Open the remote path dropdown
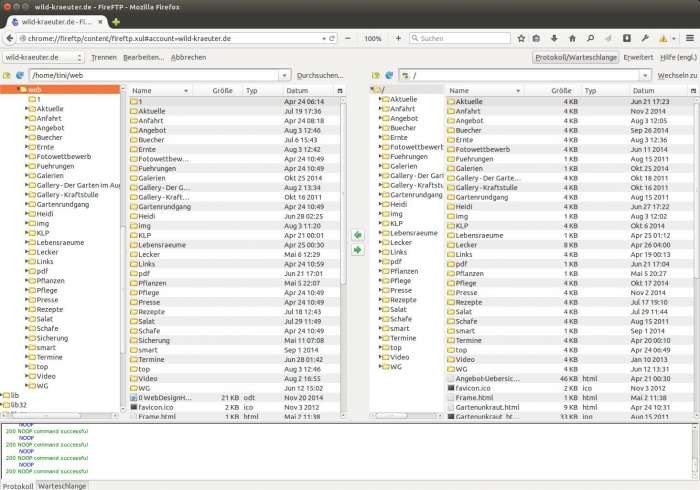The height and width of the screenshot is (490, 700). (646, 75)
